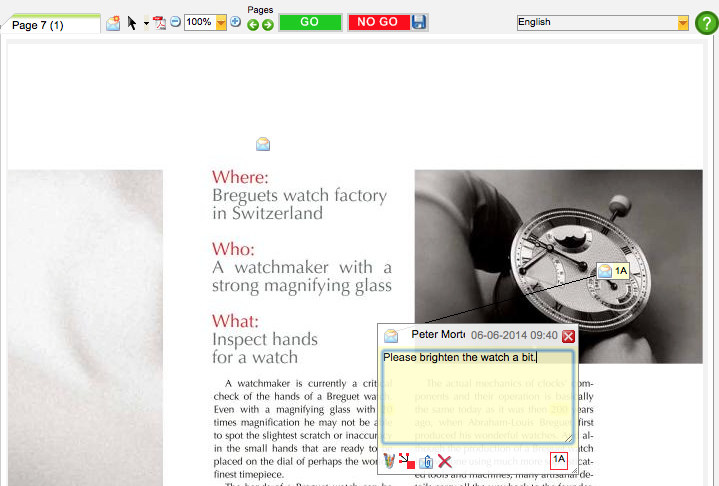719x486 pixels.
Task: Attach a file with the paperclip icon
Action: coord(426,462)
